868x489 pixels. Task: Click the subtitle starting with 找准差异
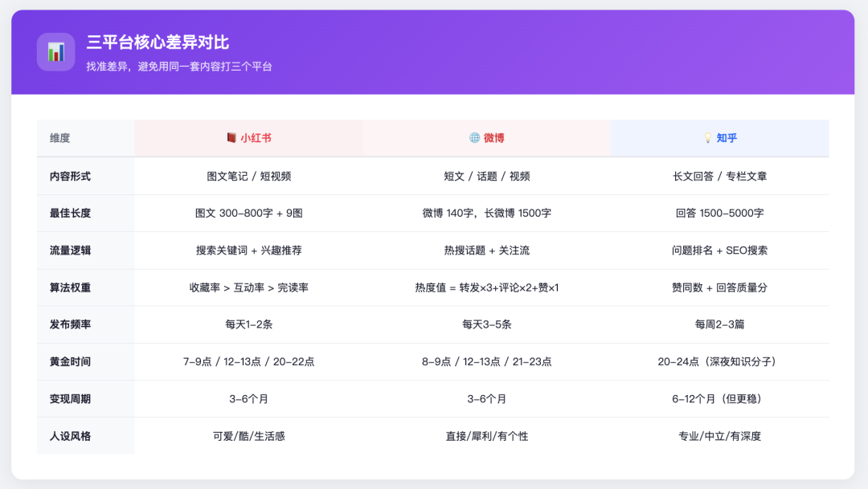click(x=179, y=67)
